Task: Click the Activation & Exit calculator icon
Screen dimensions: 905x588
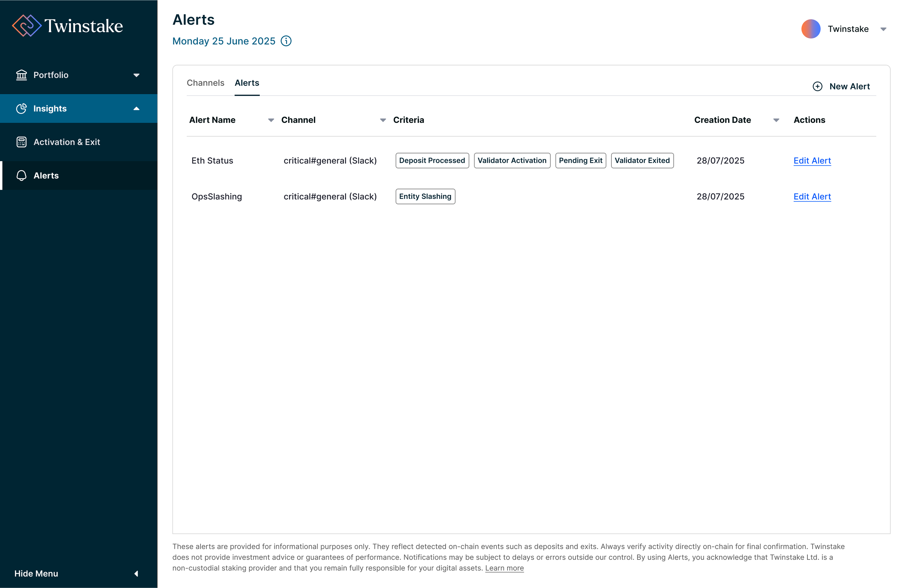Action: click(22, 142)
